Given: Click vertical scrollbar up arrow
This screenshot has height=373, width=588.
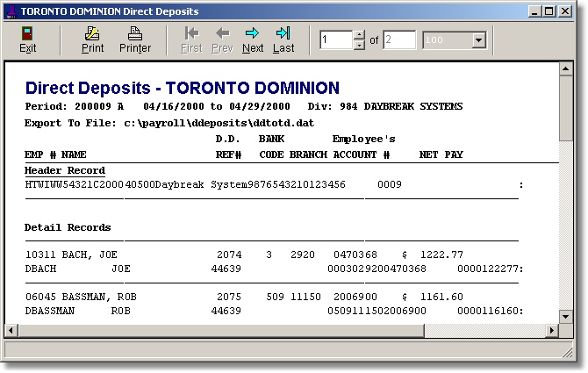Looking at the screenshot, I should click(x=565, y=69).
